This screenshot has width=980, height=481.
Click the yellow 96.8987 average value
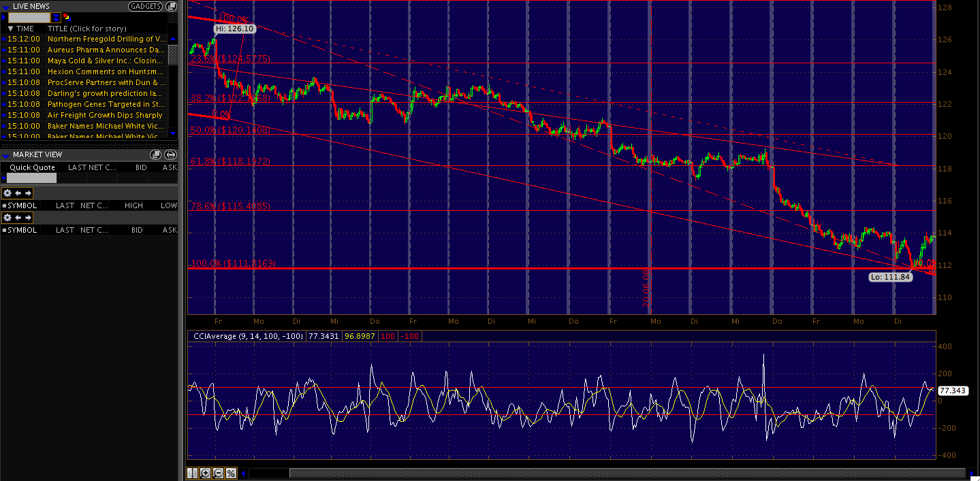tap(360, 336)
